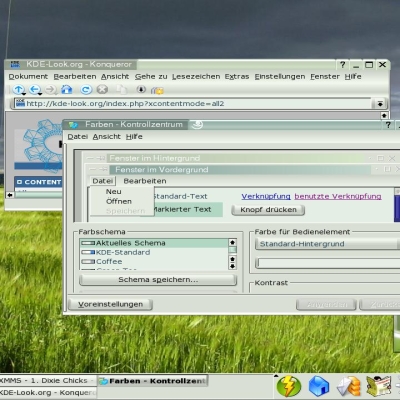The height and width of the screenshot is (400, 400).
Task: Open the address bar history dropdown
Action: click(380, 104)
